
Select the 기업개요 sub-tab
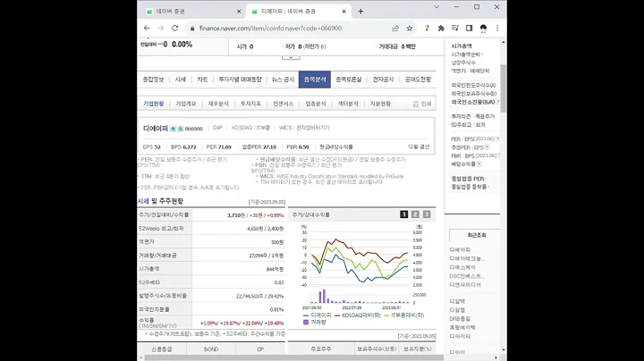coord(186,104)
